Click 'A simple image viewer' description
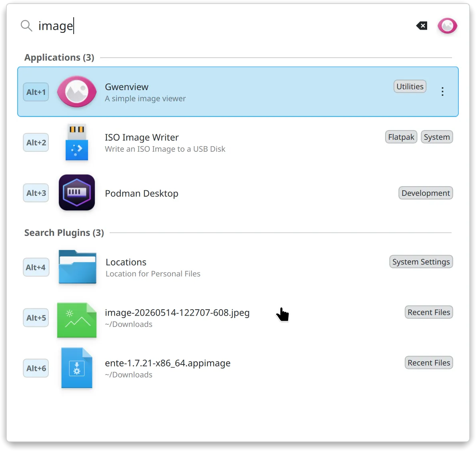The width and height of the screenshot is (476, 451). 145,99
